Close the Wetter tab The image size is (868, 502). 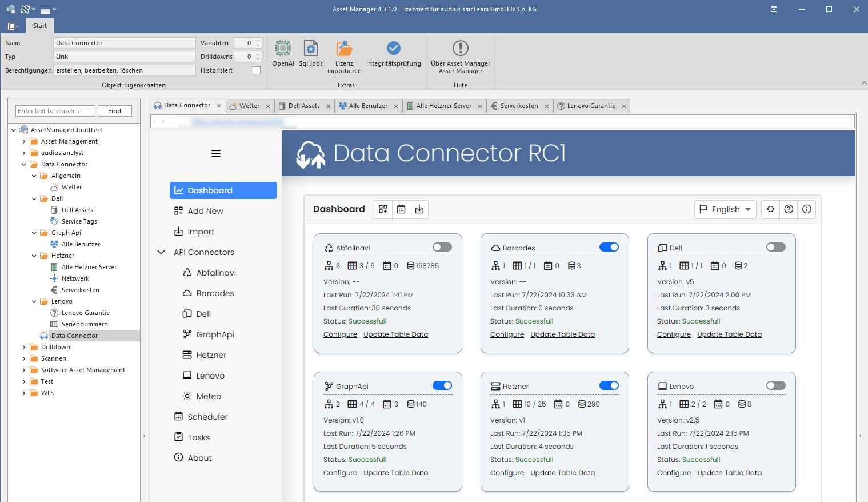[x=268, y=106]
